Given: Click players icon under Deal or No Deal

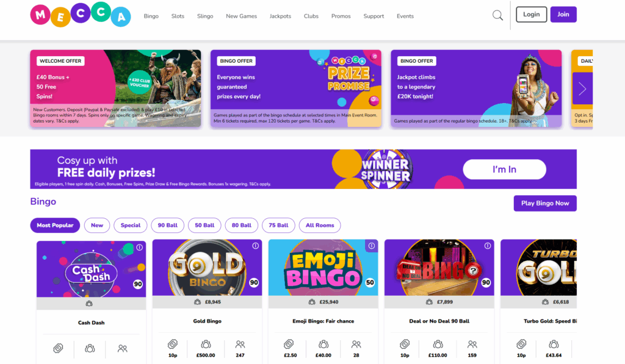Looking at the screenshot, I should pyautogui.click(x=472, y=344).
